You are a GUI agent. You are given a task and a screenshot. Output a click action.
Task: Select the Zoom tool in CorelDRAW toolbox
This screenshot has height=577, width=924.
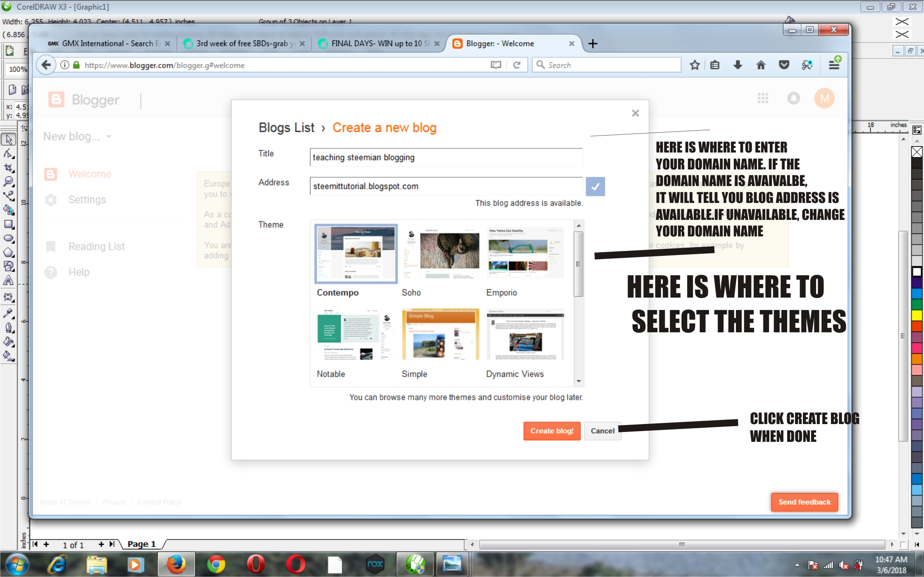[9, 182]
